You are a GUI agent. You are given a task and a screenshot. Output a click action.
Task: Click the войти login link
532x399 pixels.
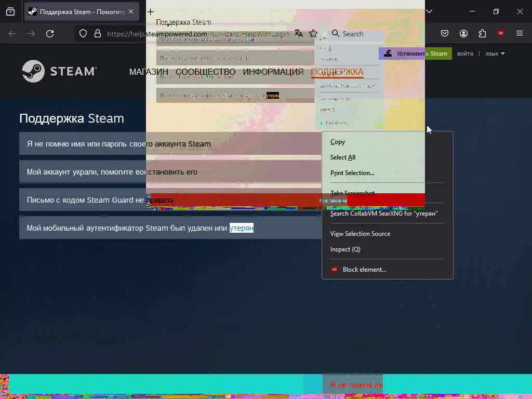point(465,54)
